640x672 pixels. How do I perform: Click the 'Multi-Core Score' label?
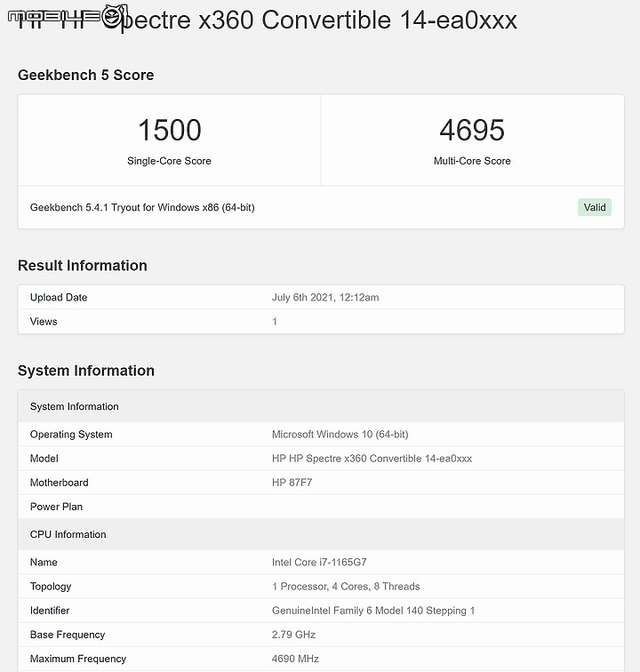click(x=472, y=161)
